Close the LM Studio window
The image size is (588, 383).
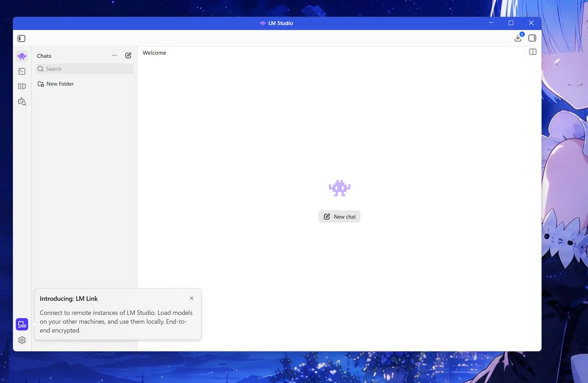[x=531, y=23]
